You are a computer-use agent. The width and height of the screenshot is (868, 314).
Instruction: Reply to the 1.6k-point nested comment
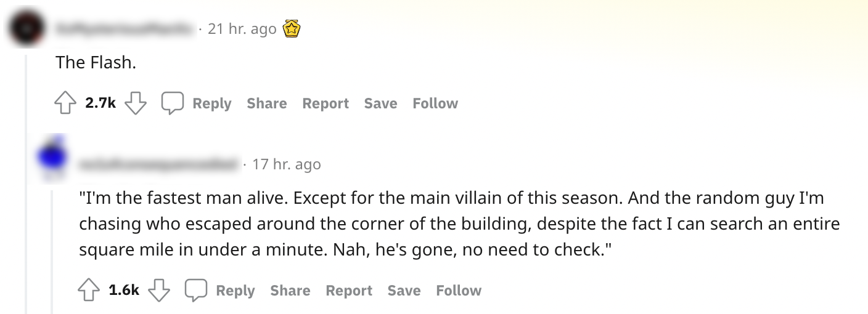[x=235, y=291]
